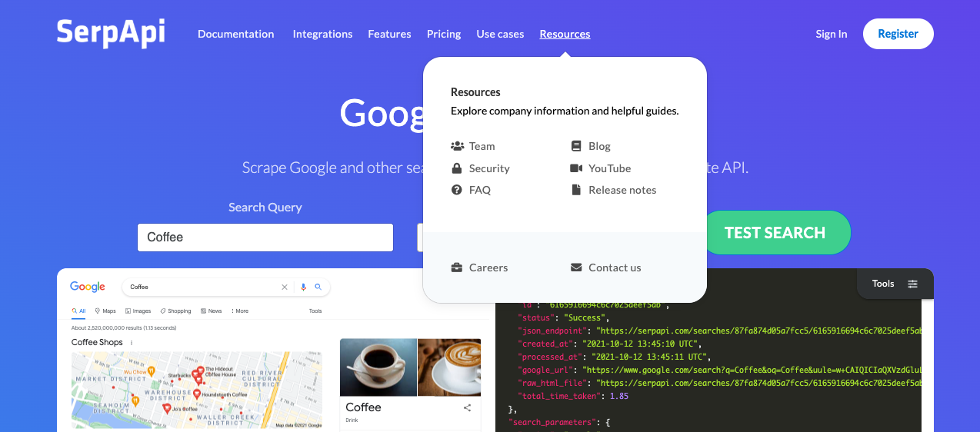Click the google_url value in code panel
This screenshot has width=980, height=432.
click(752, 370)
